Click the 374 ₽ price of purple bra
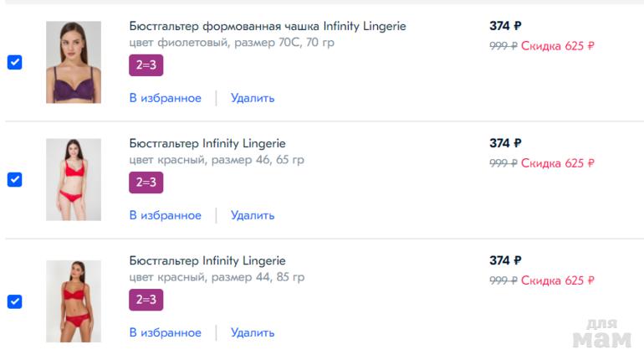The height and width of the screenshot is (360, 644). [x=505, y=26]
